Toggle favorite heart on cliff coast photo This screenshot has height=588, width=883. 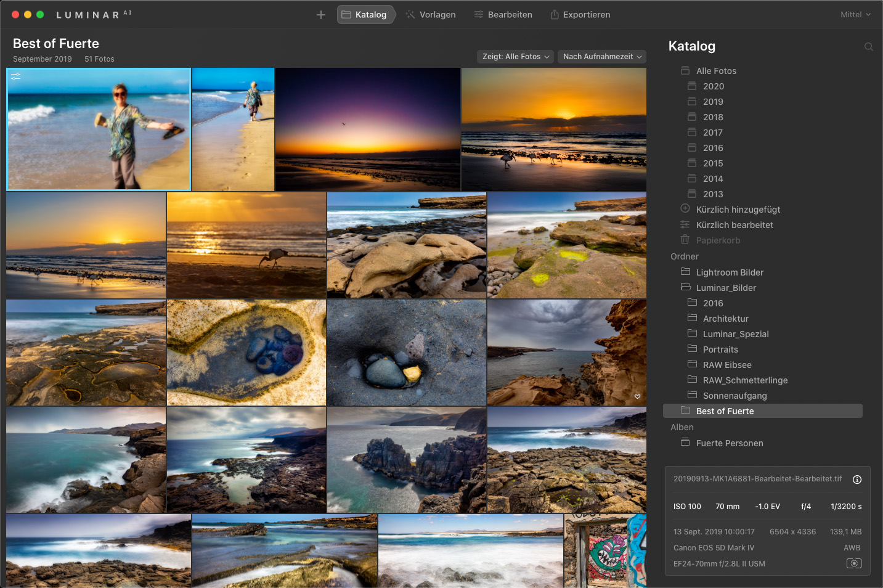pyautogui.click(x=637, y=396)
